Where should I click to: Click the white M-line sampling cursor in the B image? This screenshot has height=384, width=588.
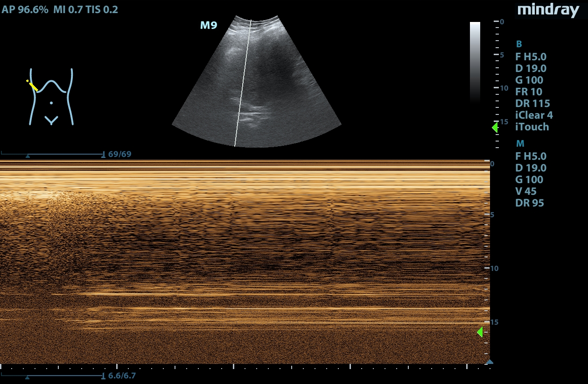click(x=243, y=83)
